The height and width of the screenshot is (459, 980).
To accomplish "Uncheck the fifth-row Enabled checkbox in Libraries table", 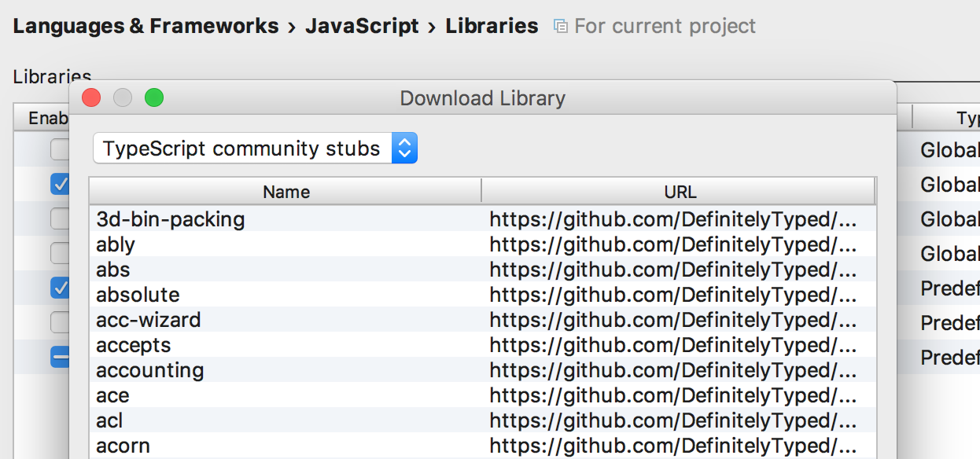I will [60, 288].
